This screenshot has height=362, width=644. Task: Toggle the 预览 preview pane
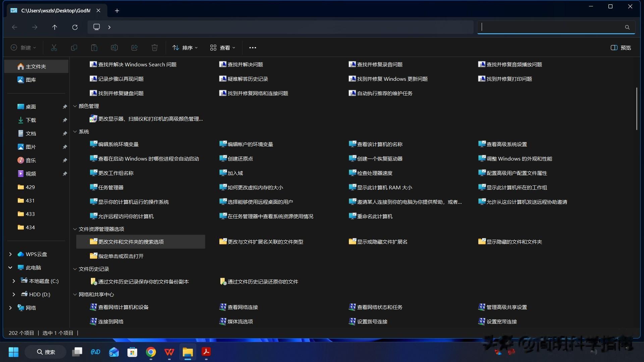click(621, 48)
